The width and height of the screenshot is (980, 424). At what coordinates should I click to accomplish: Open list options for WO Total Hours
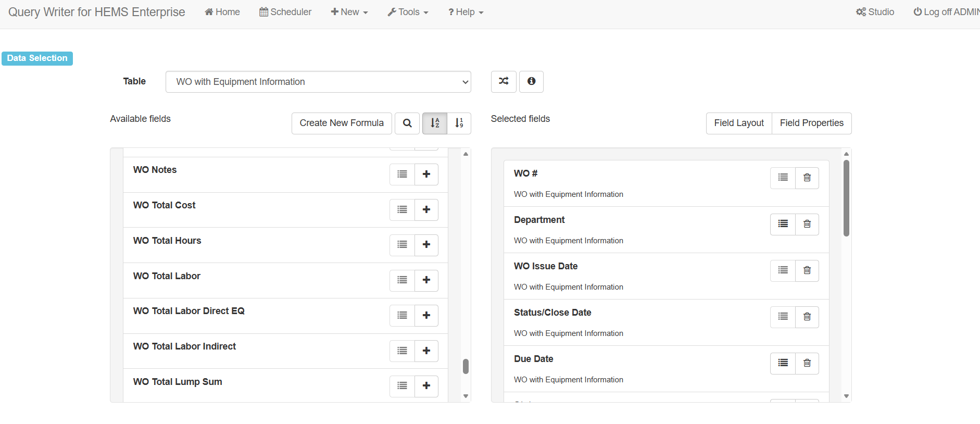pyautogui.click(x=402, y=245)
